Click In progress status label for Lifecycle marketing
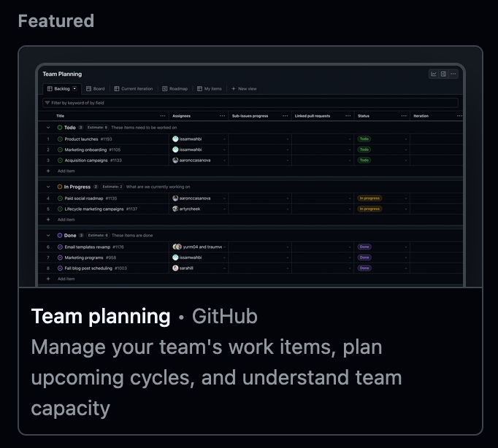 tap(369, 209)
